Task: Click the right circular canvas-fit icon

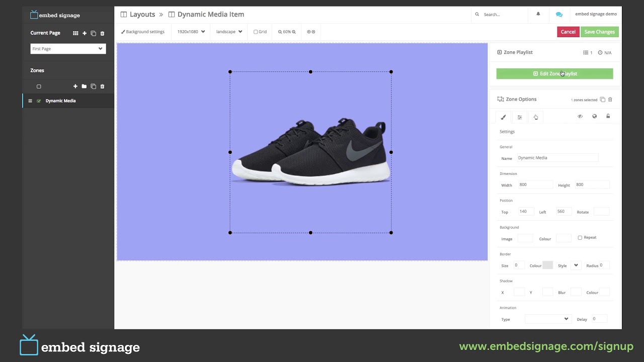Action: point(313,32)
